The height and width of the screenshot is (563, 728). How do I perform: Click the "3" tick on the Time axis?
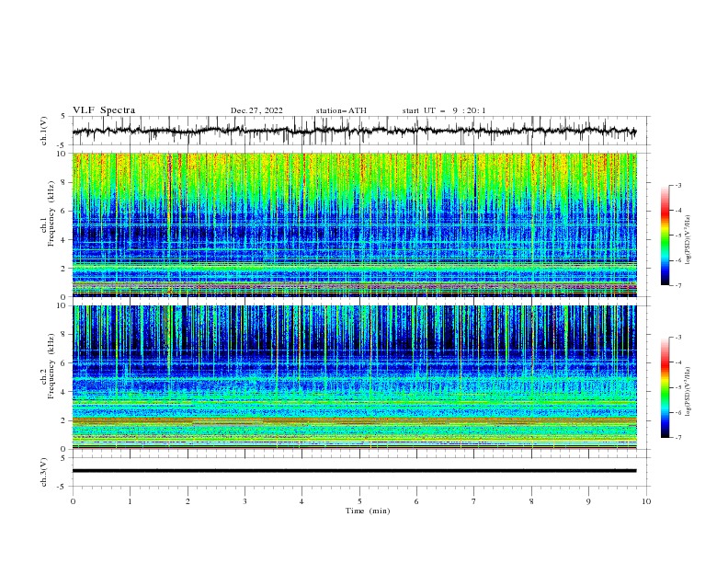[245, 501]
